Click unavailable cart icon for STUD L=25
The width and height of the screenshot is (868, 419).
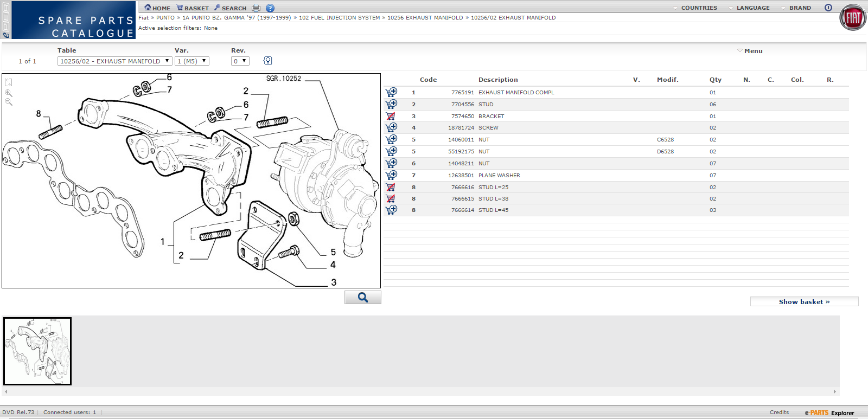click(391, 187)
